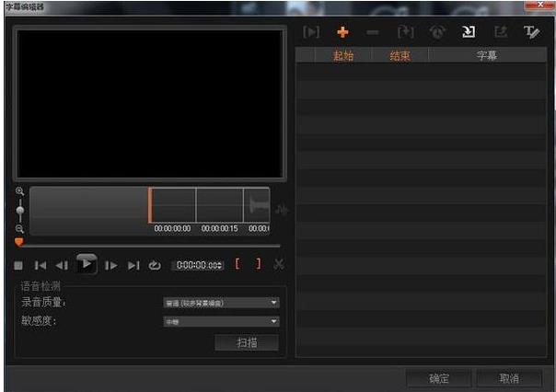Step forward one frame
Viewport: 556px width, 392px height.
(x=111, y=265)
